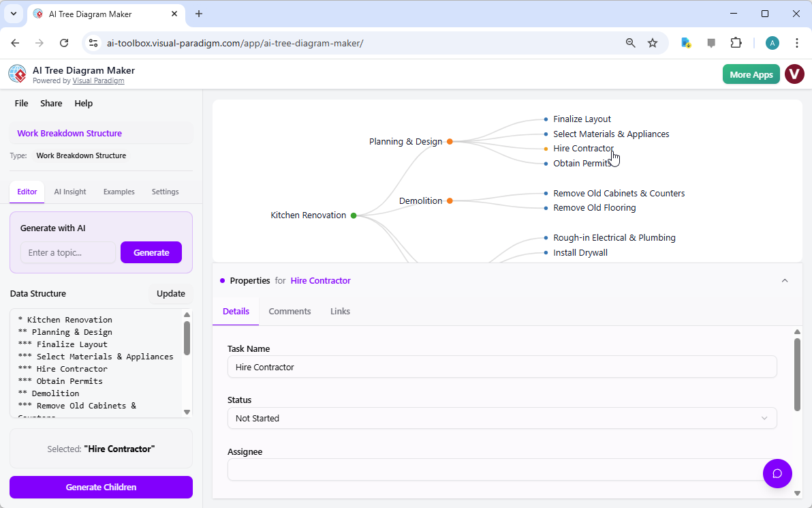This screenshot has height=508, width=812.
Task: Open the Status dropdown showing Not Started
Action: [x=502, y=418]
